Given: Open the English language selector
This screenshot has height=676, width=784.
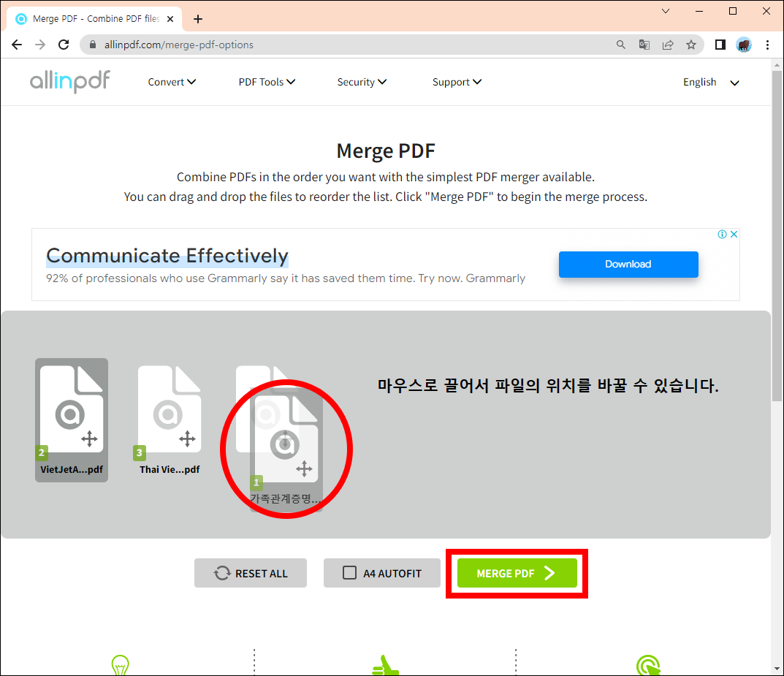Looking at the screenshot, I should 709,82.
